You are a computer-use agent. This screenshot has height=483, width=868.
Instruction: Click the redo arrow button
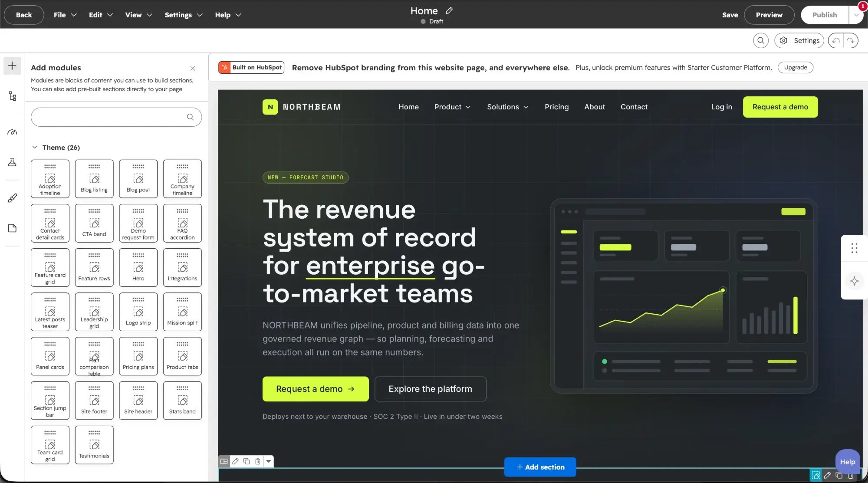851,40
